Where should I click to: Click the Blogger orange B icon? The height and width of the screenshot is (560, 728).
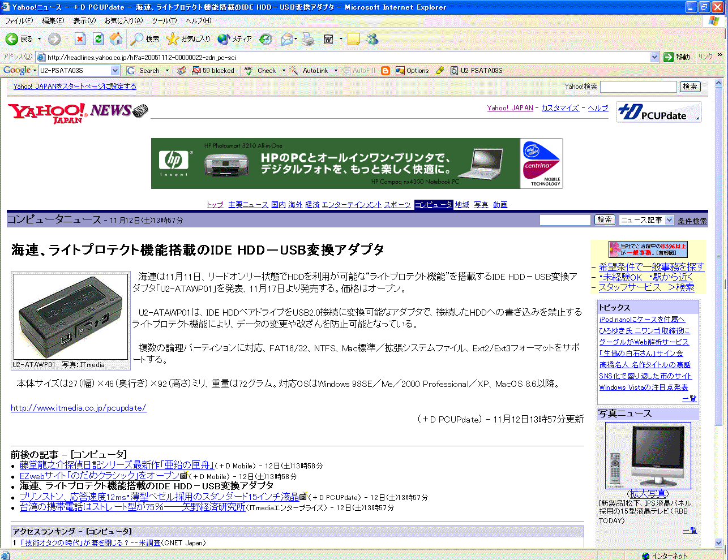tap(386, 71)
